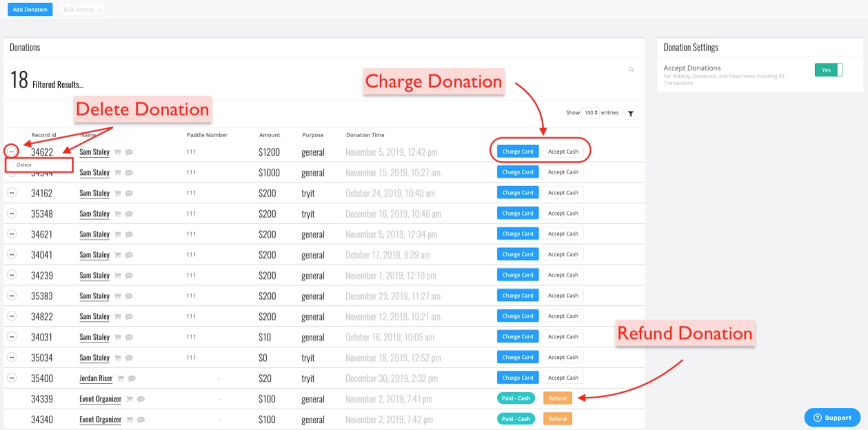868x430 pixels.
Task: Click the Paid - Cash badge for record 34339
Action: click(x=516, y=398)
